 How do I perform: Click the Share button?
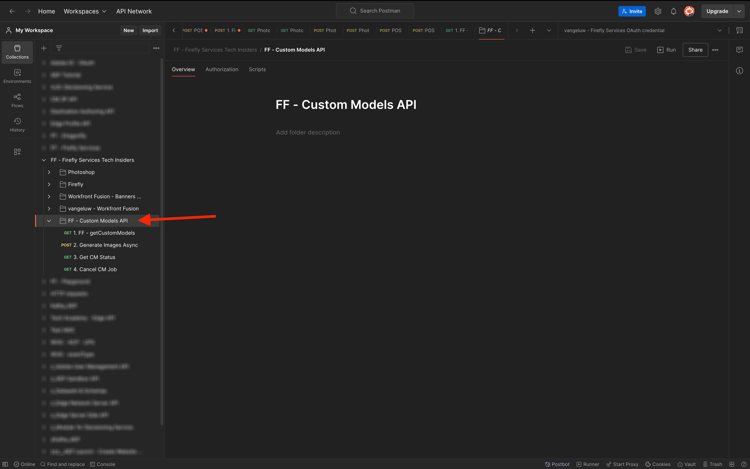[x=695, y=50]
